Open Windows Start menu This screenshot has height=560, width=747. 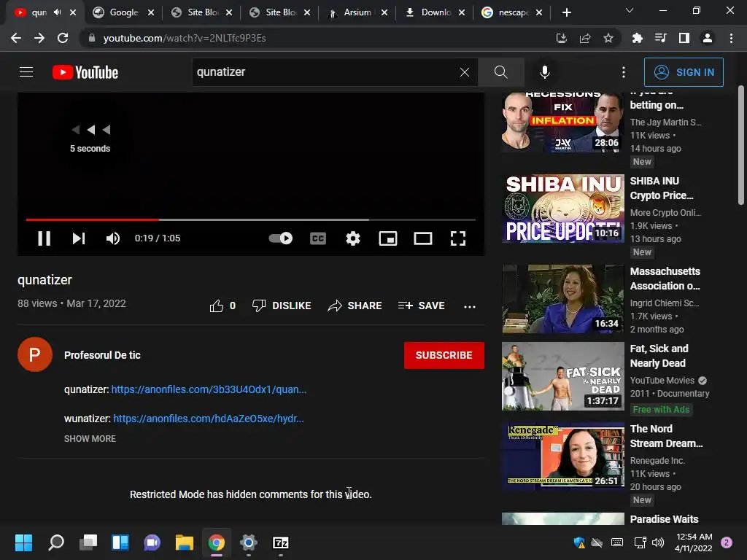pyautogui.click(x=23, y=542)
